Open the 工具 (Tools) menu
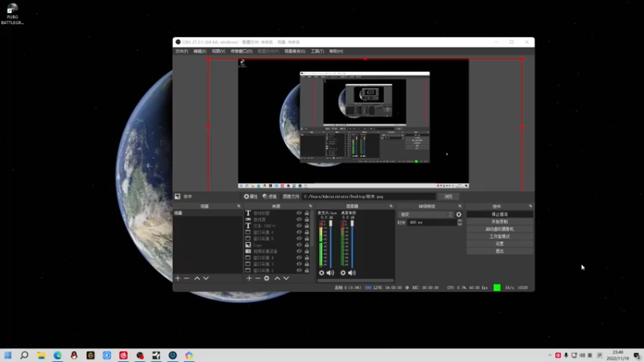This screenshot has width=644, height=362. coord(317,51)
